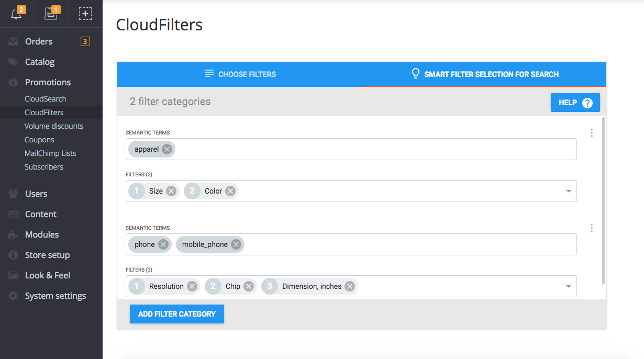Expand the Catalog section in the sidebar

(x=39, y=62)
